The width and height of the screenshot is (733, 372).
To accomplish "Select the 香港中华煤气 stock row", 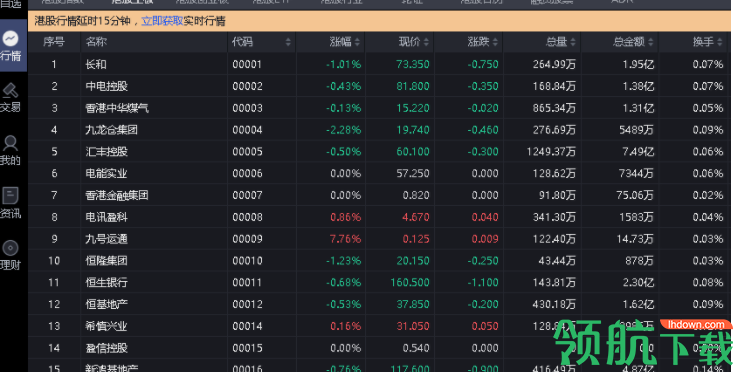I will point(379,108).
